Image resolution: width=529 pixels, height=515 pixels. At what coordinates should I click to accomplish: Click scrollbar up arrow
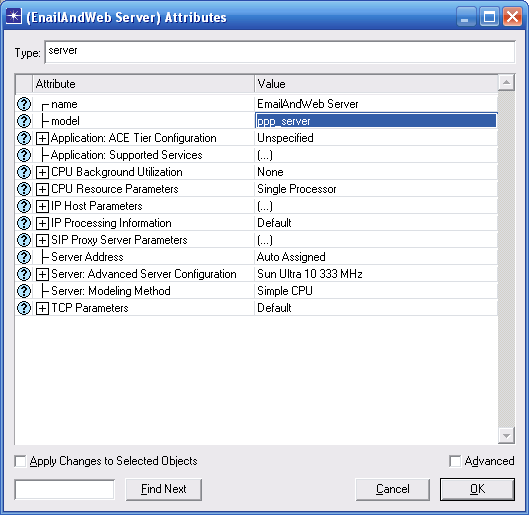tap(506, 83)
